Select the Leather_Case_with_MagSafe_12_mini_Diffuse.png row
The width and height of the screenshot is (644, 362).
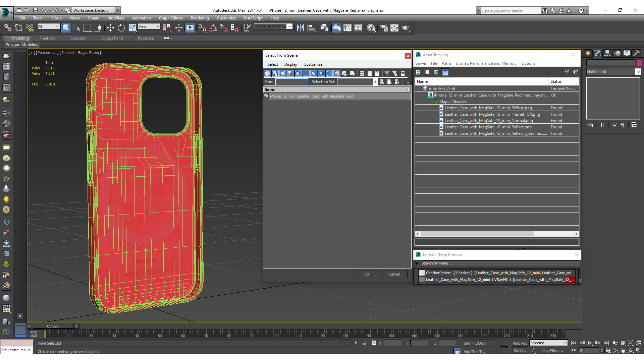coord(488,108)
